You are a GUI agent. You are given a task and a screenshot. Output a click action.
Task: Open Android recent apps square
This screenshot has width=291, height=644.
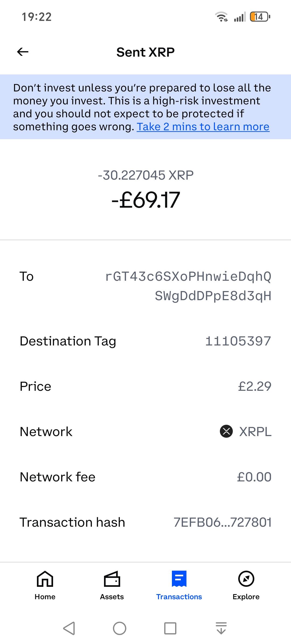click(170, 628)
